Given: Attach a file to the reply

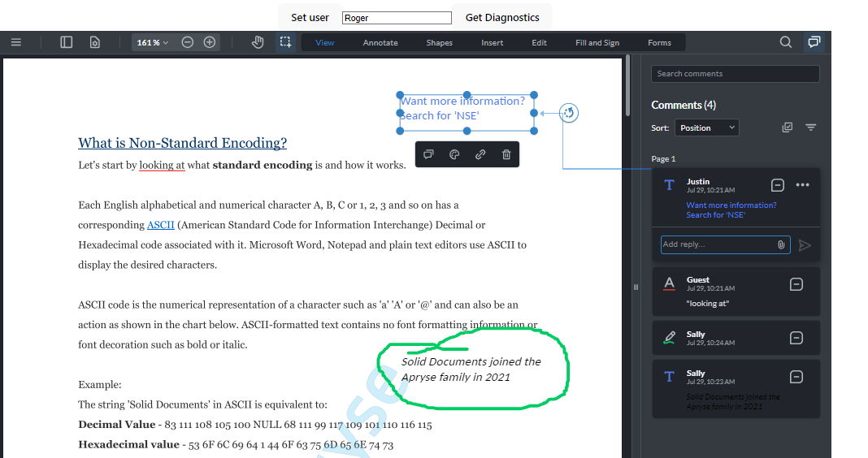Looking at the screenshot, I should [781, 244].
